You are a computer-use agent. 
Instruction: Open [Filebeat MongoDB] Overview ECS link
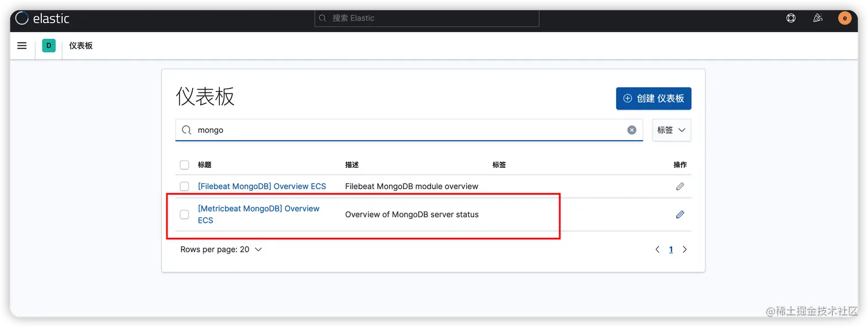[x=262, y=186]
